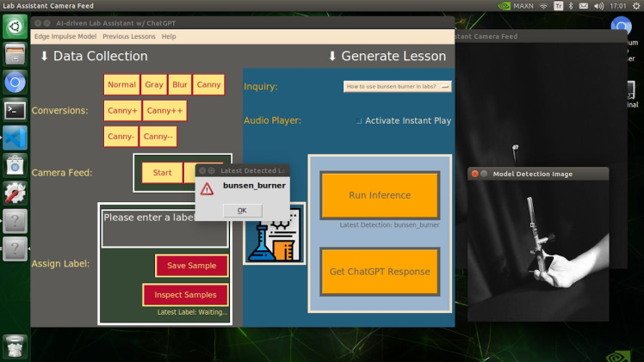Open Ubuntu Software from launcher
Viewport: 644px width, 362px height.
[x=15, y=166]
